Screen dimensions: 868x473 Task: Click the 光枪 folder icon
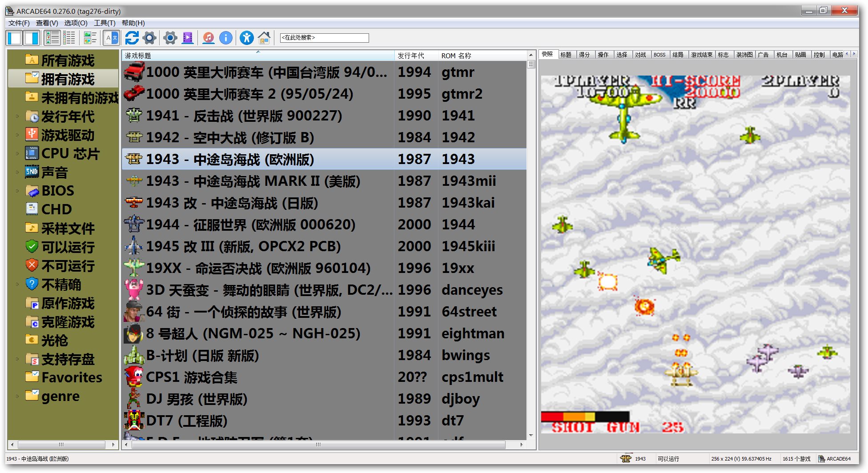pos(32,340)
